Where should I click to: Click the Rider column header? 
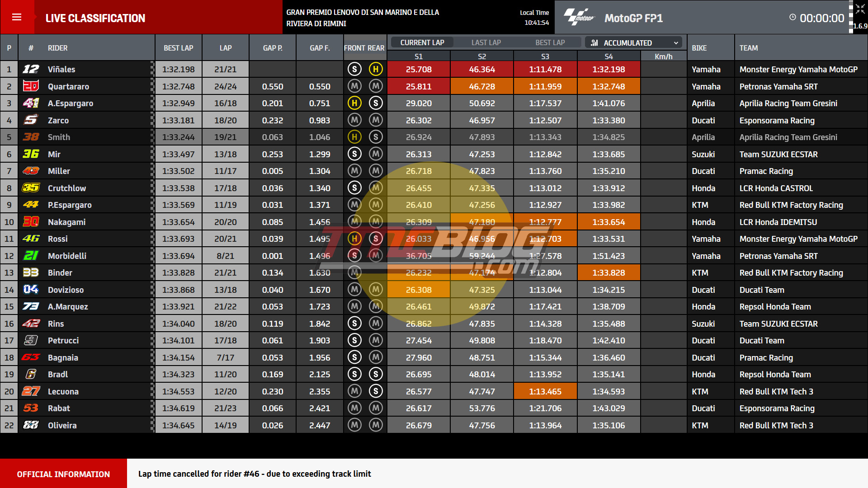point(57,48)
